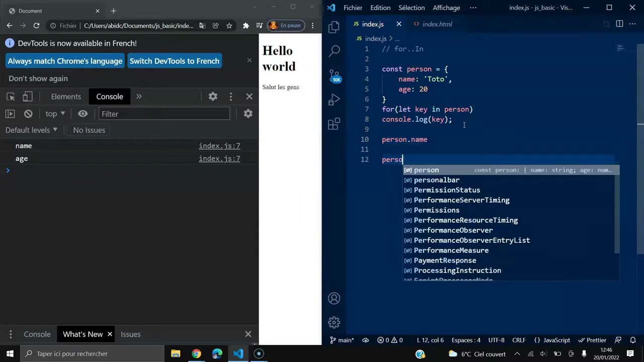644x362 pixels.
Task: Click the translate page icon in the address bar
Action: (202, 26)
